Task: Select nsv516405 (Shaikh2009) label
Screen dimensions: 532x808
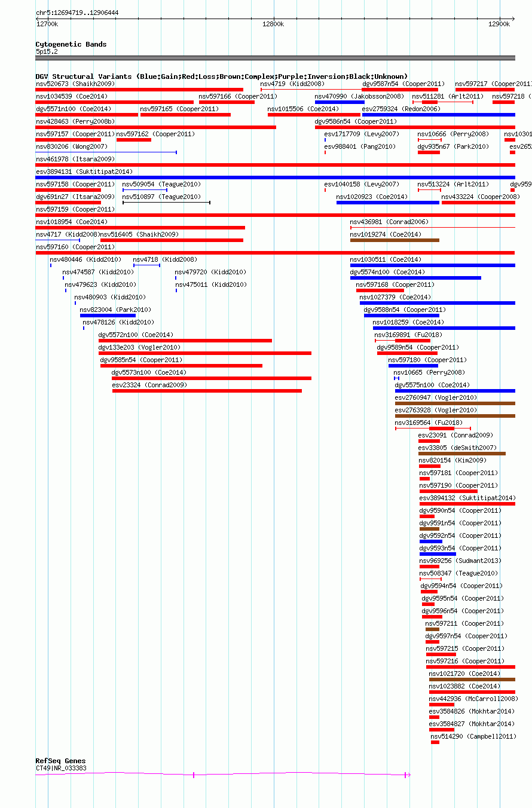Action: [x=139, y=234]
